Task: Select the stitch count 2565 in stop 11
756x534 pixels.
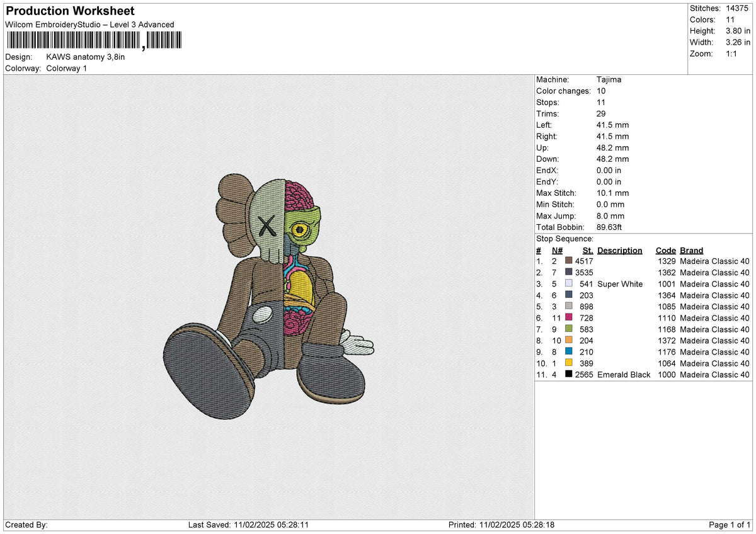Action: [x=584, y=375]
